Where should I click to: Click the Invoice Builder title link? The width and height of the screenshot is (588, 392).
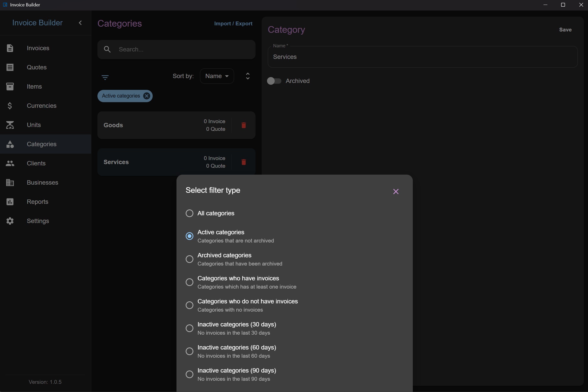[x=37, y=23]
